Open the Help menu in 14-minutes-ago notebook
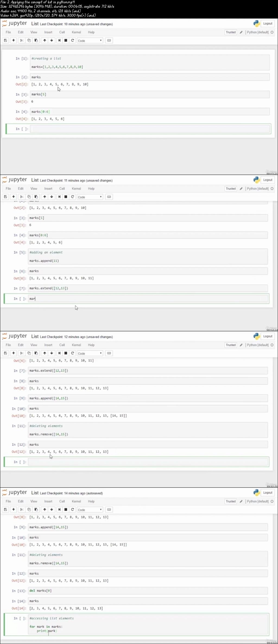The width and height of the screenshot is (278, 644). pos(91,501)
